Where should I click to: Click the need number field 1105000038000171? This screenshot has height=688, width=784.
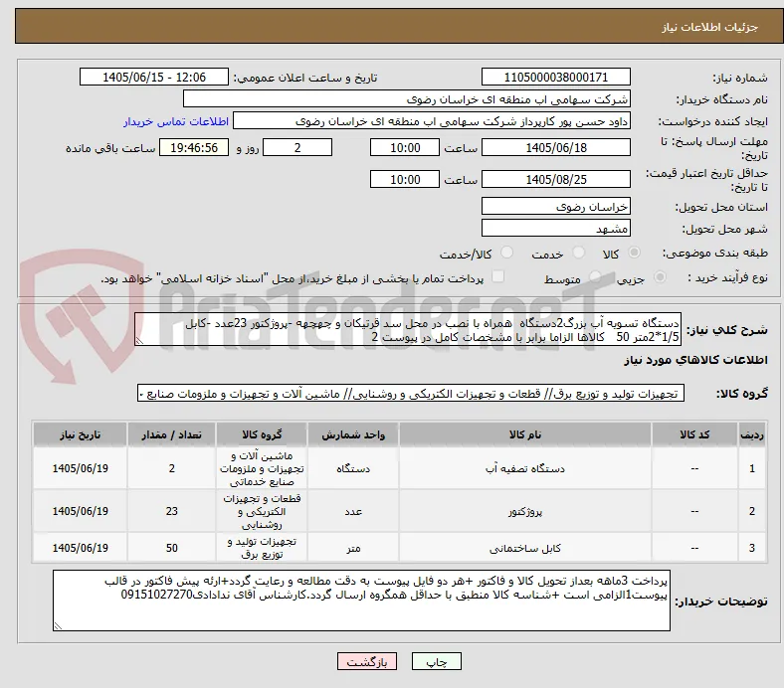(x=555, y=77)
